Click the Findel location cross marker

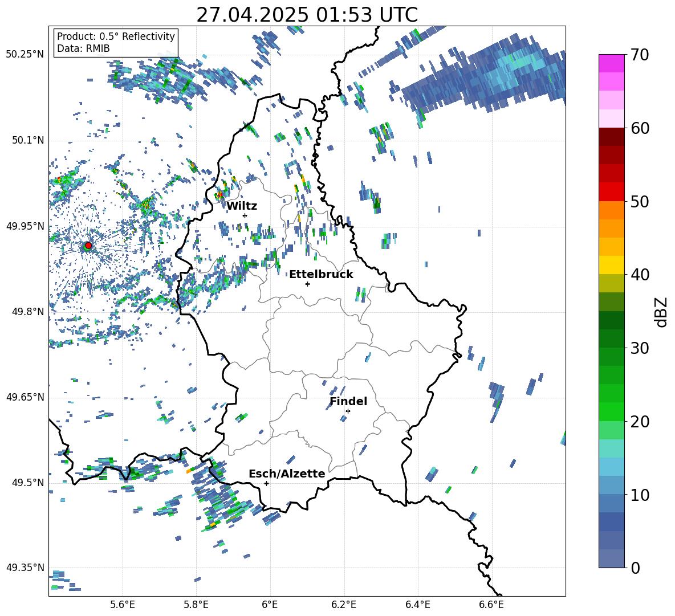pyautogui.click(x=348, y=411)
